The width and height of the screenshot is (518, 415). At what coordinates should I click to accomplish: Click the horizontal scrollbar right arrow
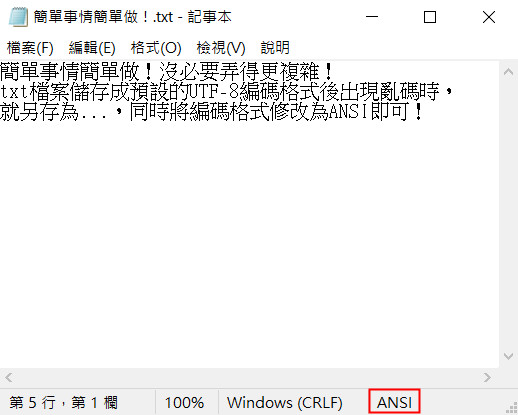pos(487,378)
